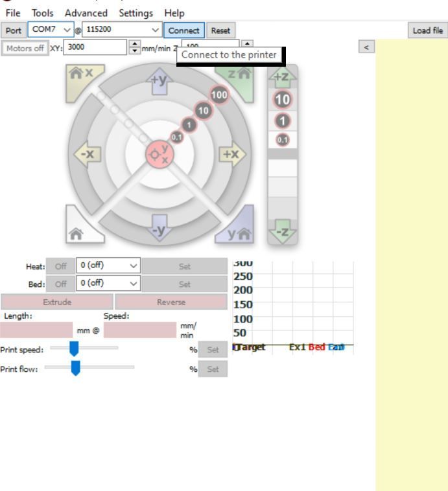Click the Print speed slider handle

[x=74, y=348]
